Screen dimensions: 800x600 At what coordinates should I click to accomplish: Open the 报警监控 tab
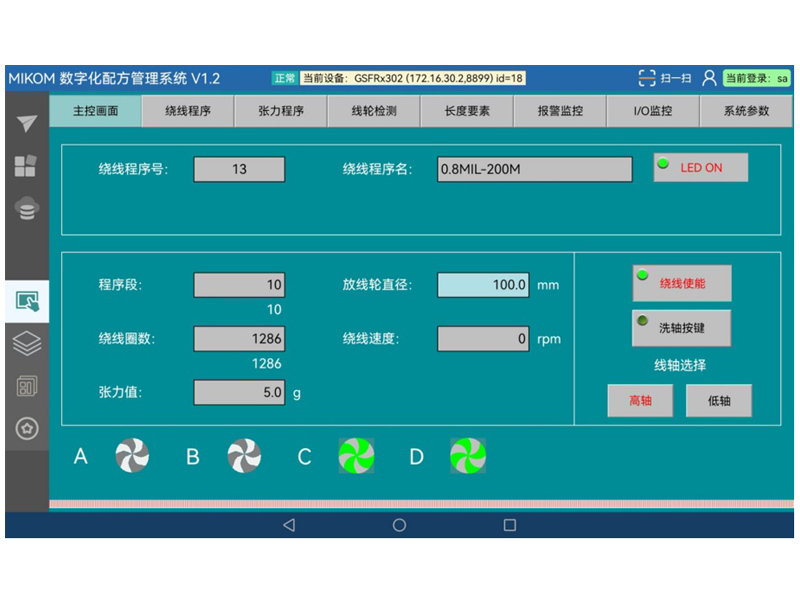click(560, 111)
